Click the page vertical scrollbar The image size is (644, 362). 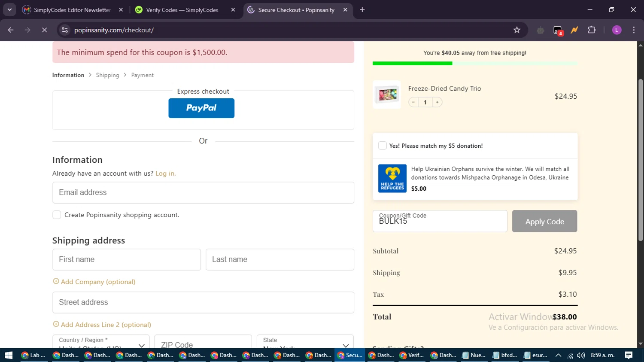click(x=641, y=160)
